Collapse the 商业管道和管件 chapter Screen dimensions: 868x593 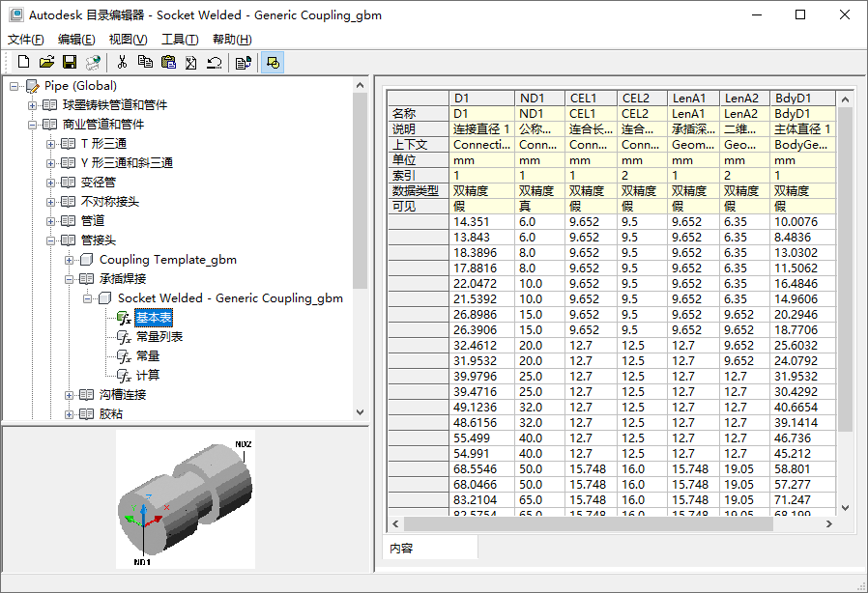(32, 125)
